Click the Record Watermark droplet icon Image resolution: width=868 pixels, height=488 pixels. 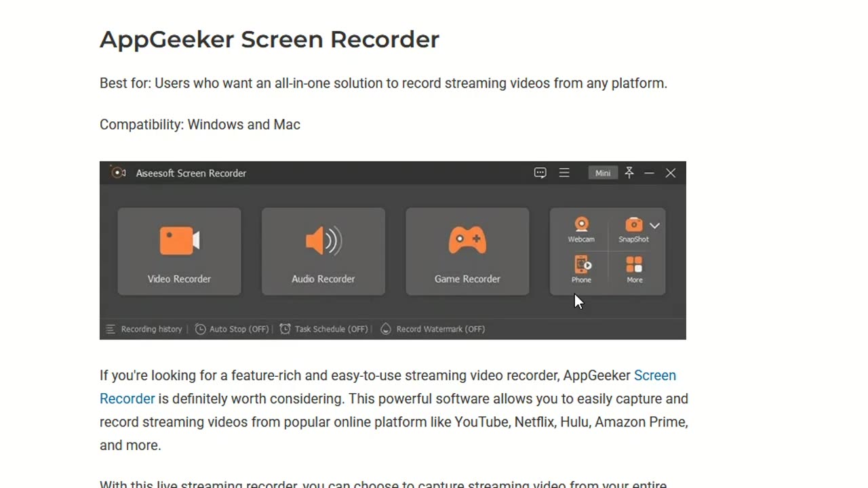(386, 329)
